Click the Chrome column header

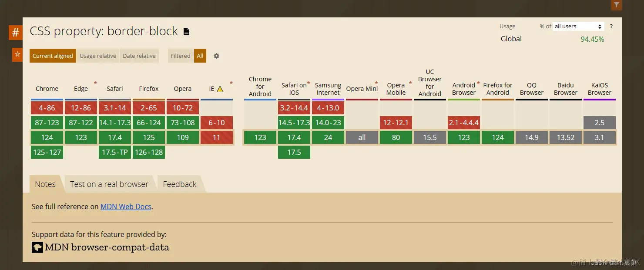[x=47, y=89]
